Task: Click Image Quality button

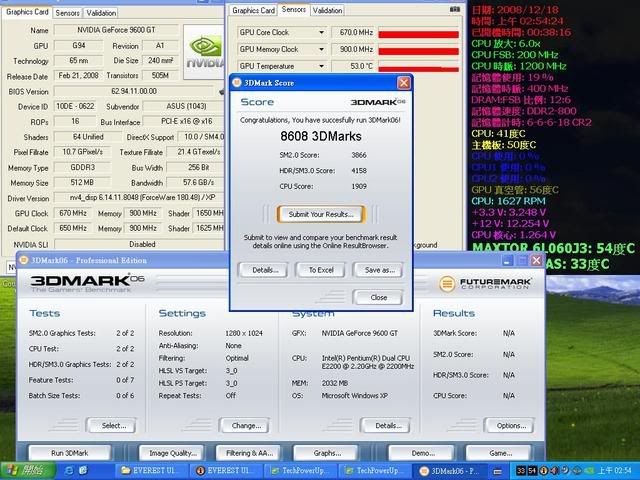Action: [173, 453]
